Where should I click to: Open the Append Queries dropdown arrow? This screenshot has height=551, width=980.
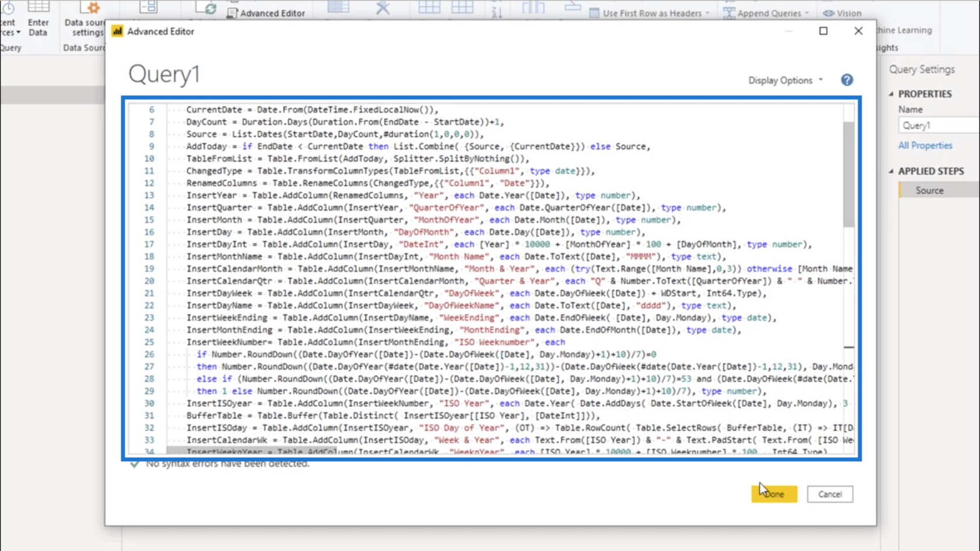point(807,13)
